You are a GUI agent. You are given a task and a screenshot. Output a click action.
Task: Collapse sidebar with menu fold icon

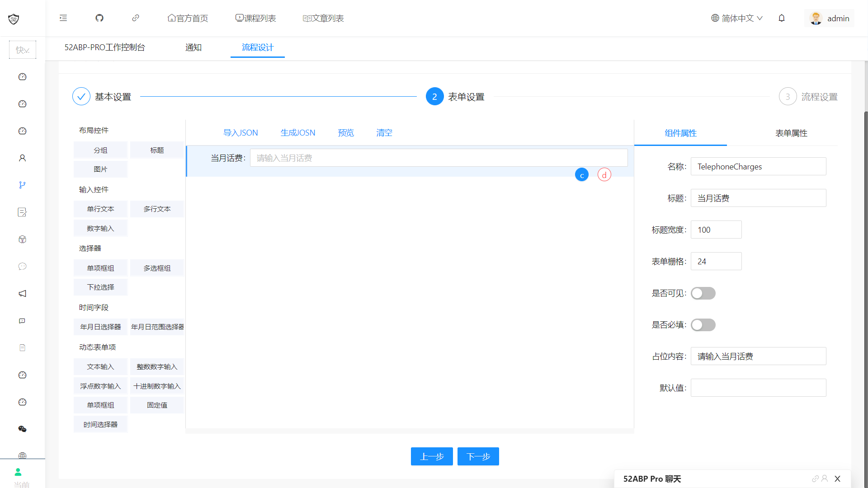click(63, 18)
